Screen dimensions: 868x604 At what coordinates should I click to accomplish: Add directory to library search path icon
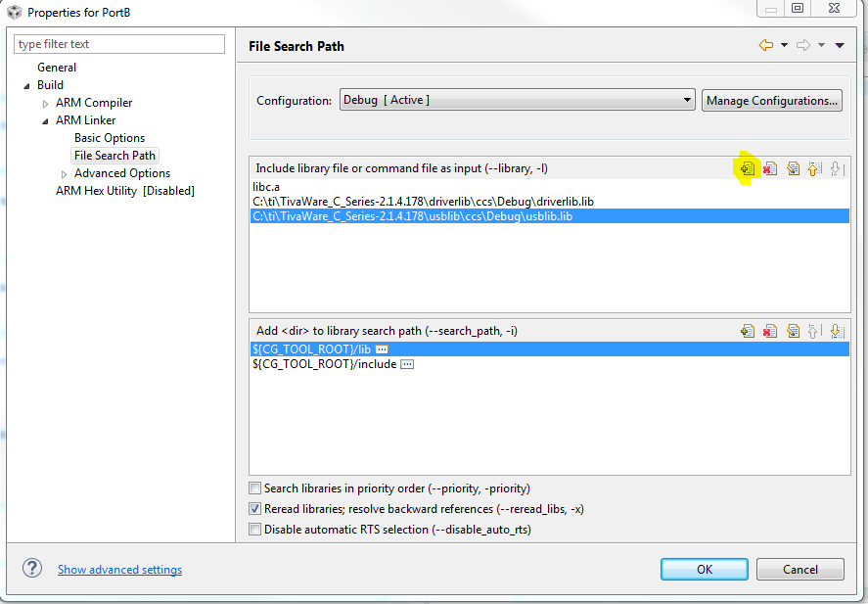748,331
